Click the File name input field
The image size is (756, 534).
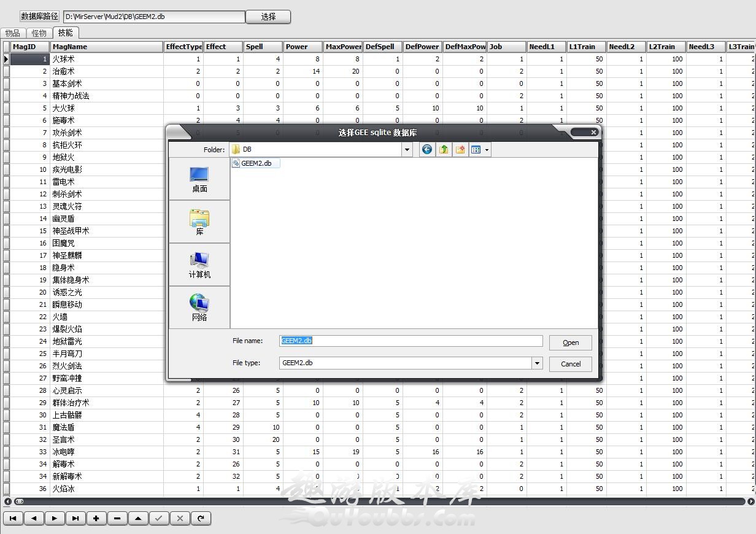(x=411, y=341)
